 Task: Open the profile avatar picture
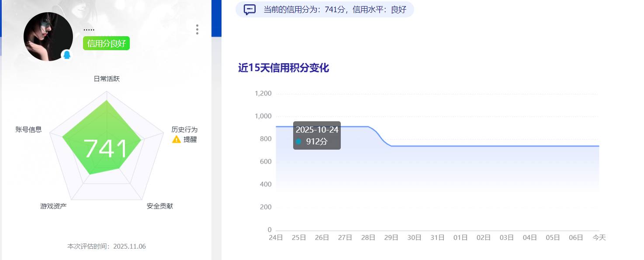coord(48,37)
